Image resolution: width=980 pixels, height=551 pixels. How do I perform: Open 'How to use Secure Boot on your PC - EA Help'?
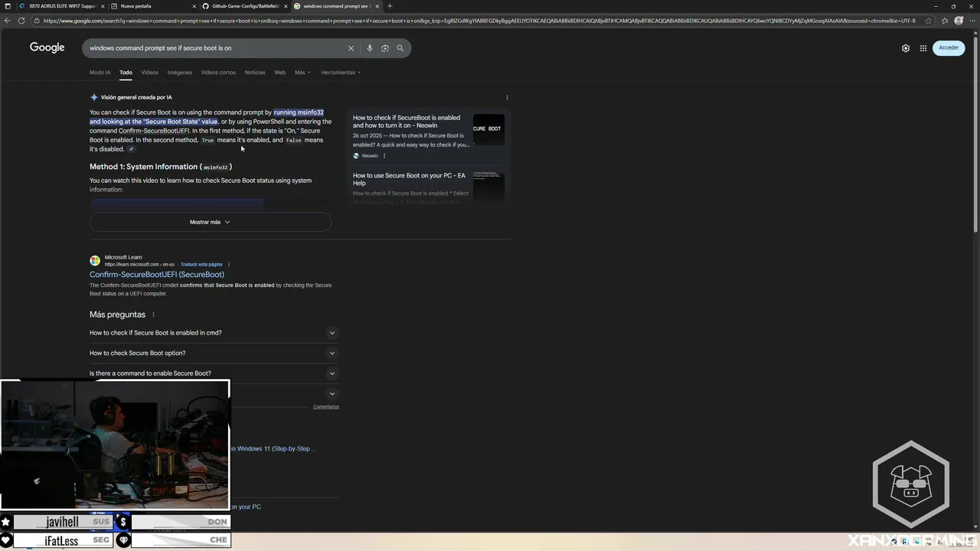pyautogui.click(x=409, y=179)
